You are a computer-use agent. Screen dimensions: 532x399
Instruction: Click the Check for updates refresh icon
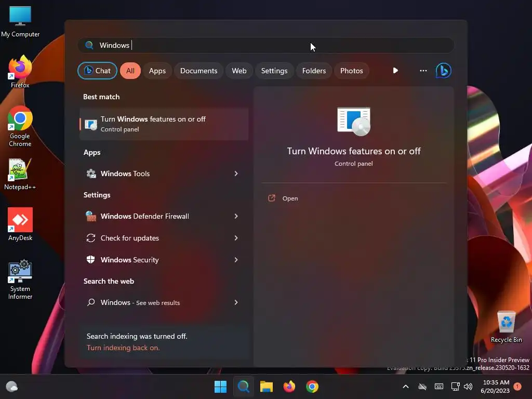click(91, 238)
